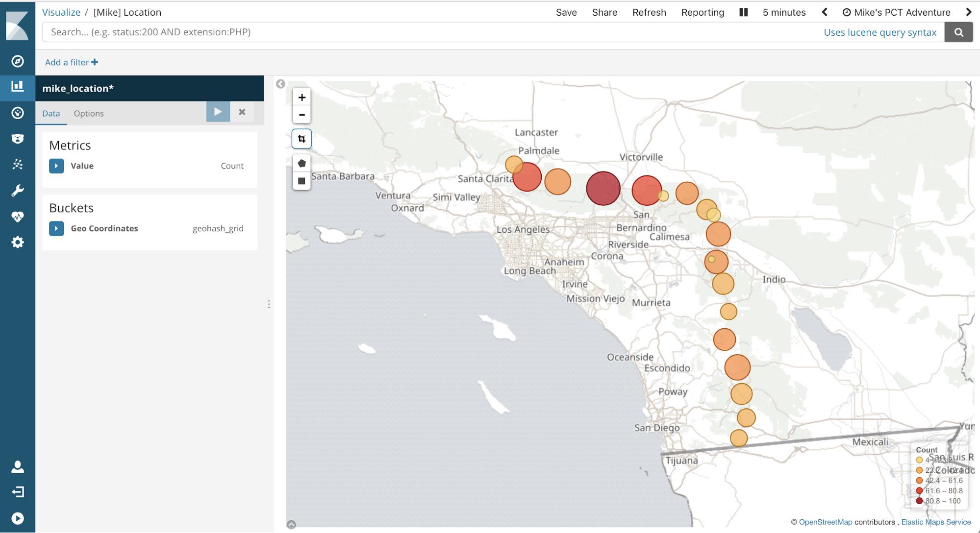Click the fit map to data icon
980x533 pixels.
pyautogui.click(x=301, y=139)
